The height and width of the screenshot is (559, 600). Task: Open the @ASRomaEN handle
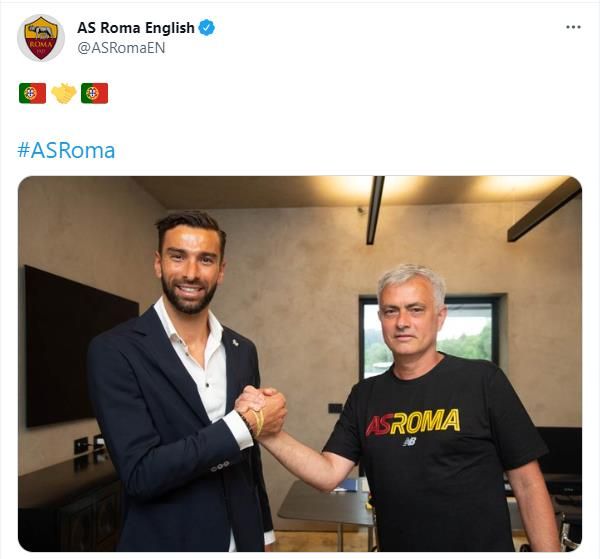click(x=121, y=48)
